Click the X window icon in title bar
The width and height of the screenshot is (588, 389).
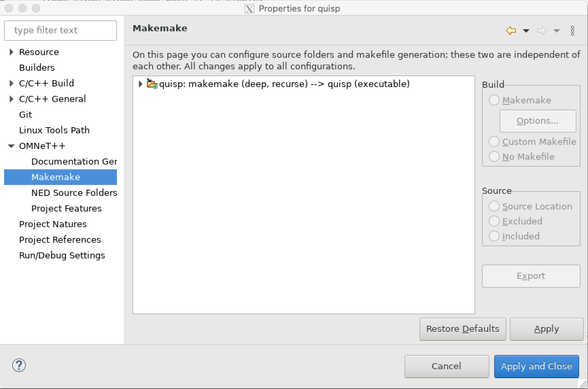click(x=249, y=9)
